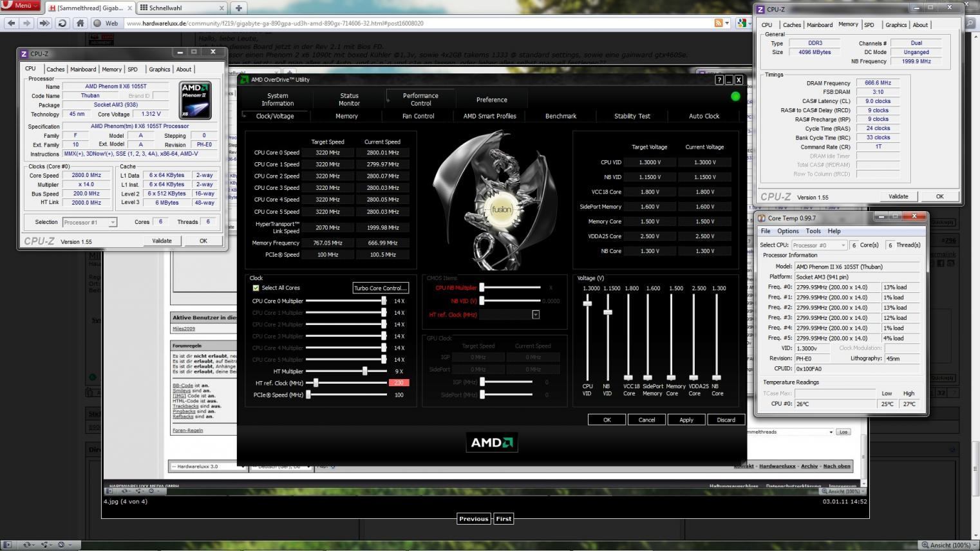Open the Stability Test sub-tab
The width and height of the screenshot is (980, 551).
click(632, 116)
